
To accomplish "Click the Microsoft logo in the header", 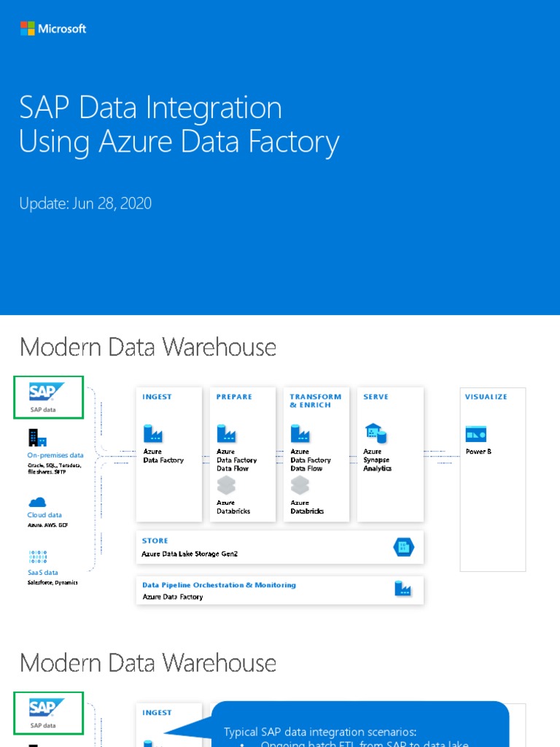I will pos(53,28).
